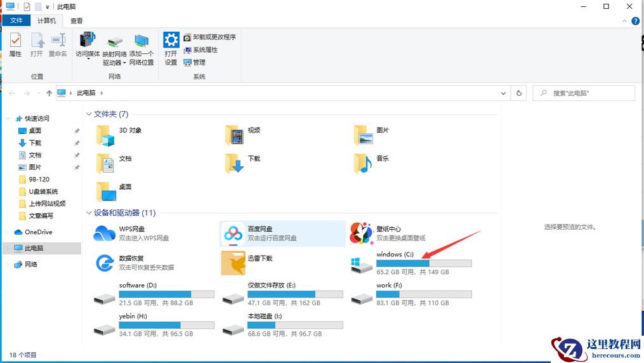The width and height of the screenshot is (644, 363).
Task: Select the 迅雷下载 icon
Action: [x=233, y=263]
